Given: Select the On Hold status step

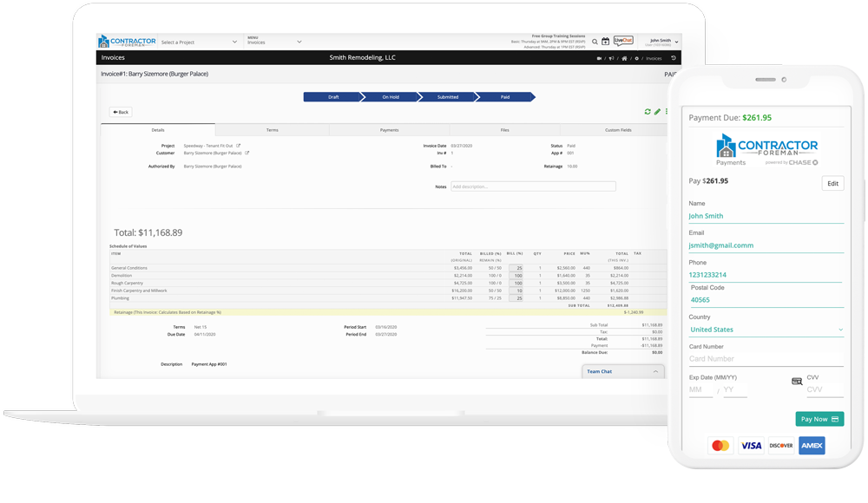Looking at the screenshot, I should 391,97.
